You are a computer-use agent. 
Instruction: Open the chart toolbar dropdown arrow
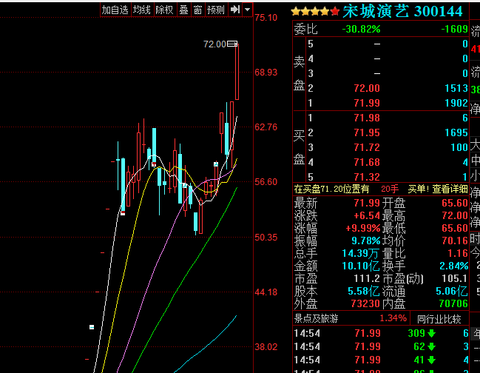point(247,10)
